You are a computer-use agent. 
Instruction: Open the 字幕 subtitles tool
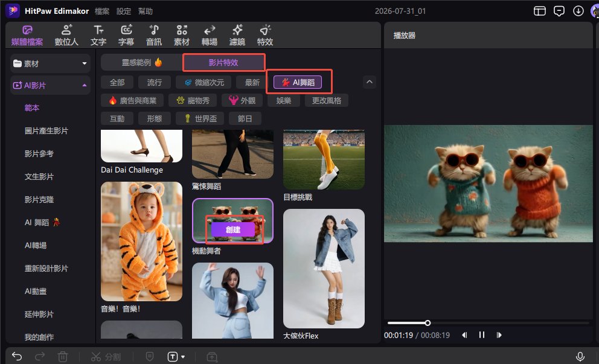[126, 36]
